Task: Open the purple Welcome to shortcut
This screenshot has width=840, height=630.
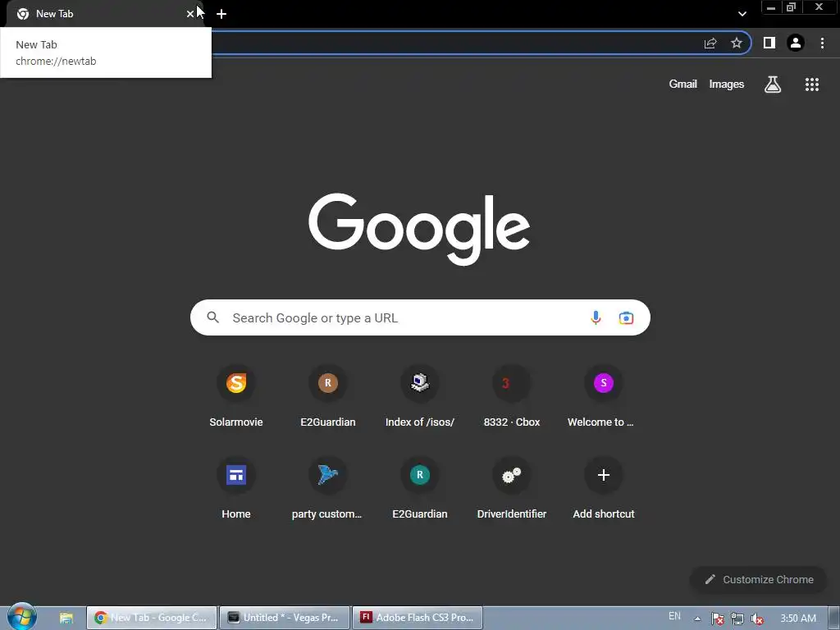Action: click(x=603, y=396)
